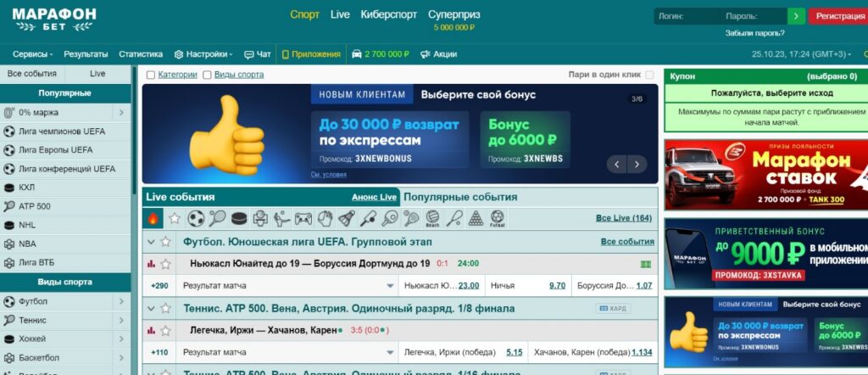The height and width of the screenshot is (375, 868).
Task: Favorite the Юношеская лига UEFA group star
Action: click(x=165, y=242)
